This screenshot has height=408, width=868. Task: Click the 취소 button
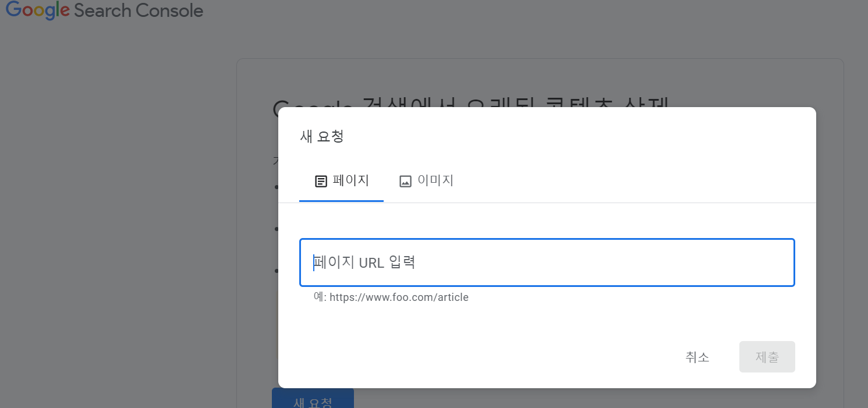click(697, 357)
